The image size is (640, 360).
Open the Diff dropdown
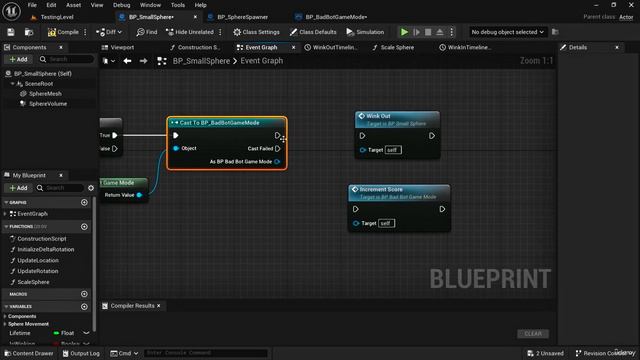click(x=109, y=32)
